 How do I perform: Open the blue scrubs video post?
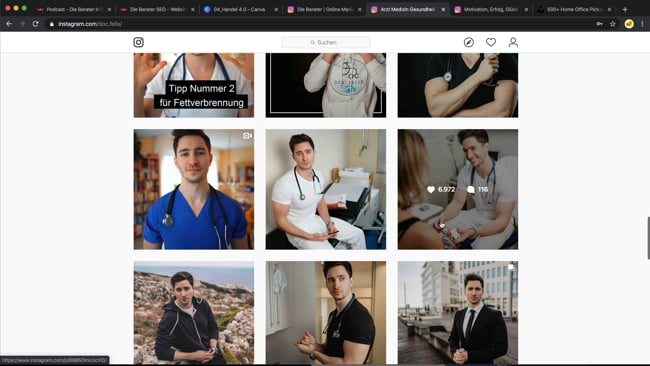point(194,189)
